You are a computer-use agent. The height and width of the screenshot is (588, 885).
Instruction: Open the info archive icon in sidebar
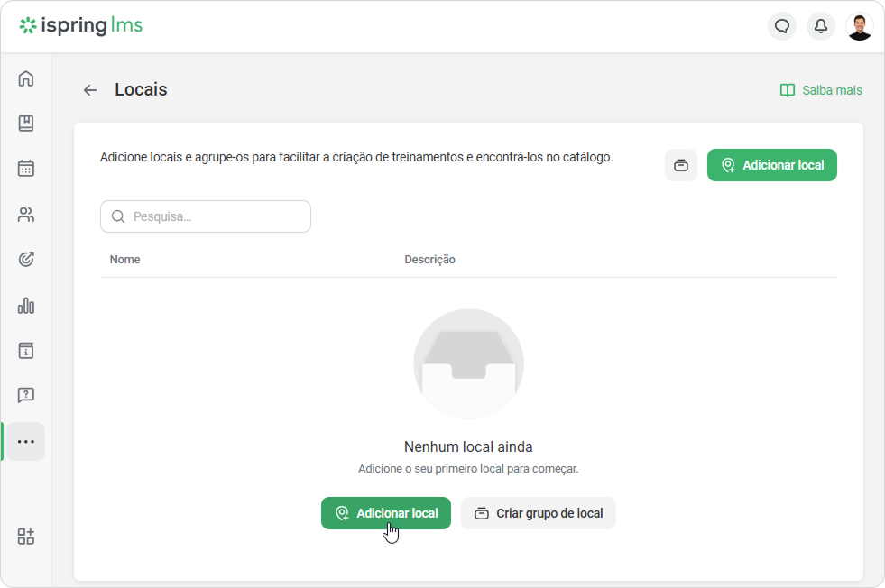click(26, 351)
